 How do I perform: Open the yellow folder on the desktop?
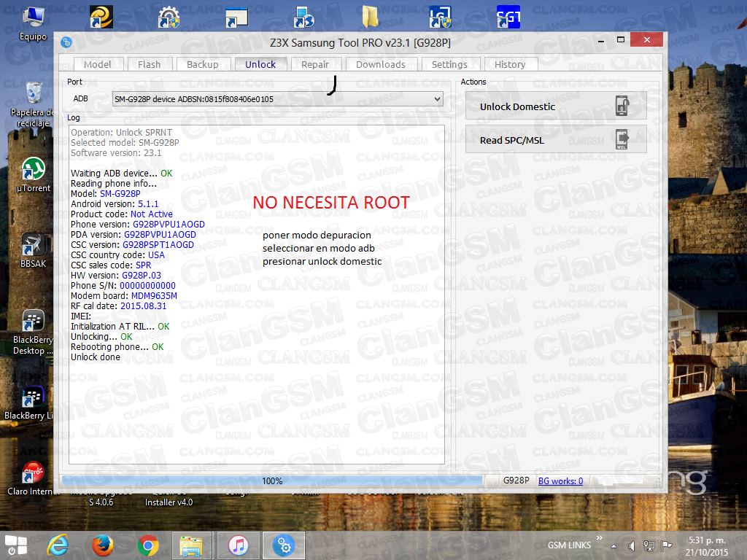[x=370, y=17]
